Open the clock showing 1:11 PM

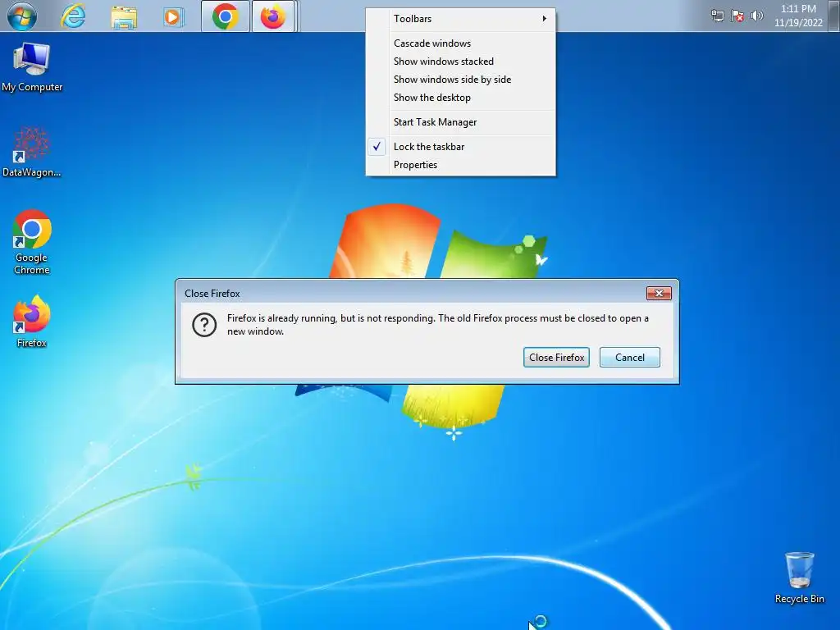798,16
